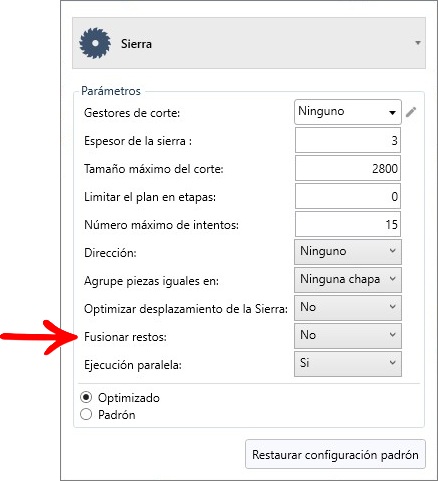This screenshot has height=481, width=438.
Task: Open the Fusionar restos dropdown
Action: click(348, 336)
